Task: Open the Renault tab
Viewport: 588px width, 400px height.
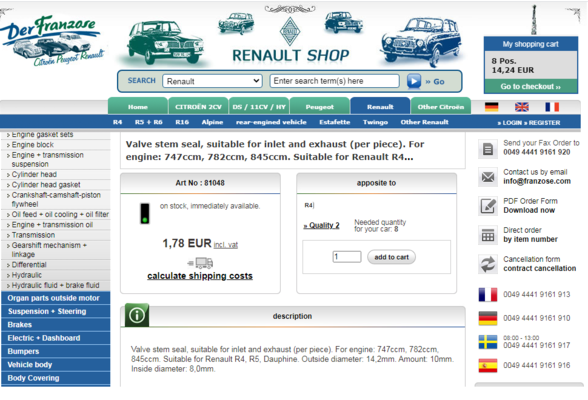Action: (x=380, y=106)
